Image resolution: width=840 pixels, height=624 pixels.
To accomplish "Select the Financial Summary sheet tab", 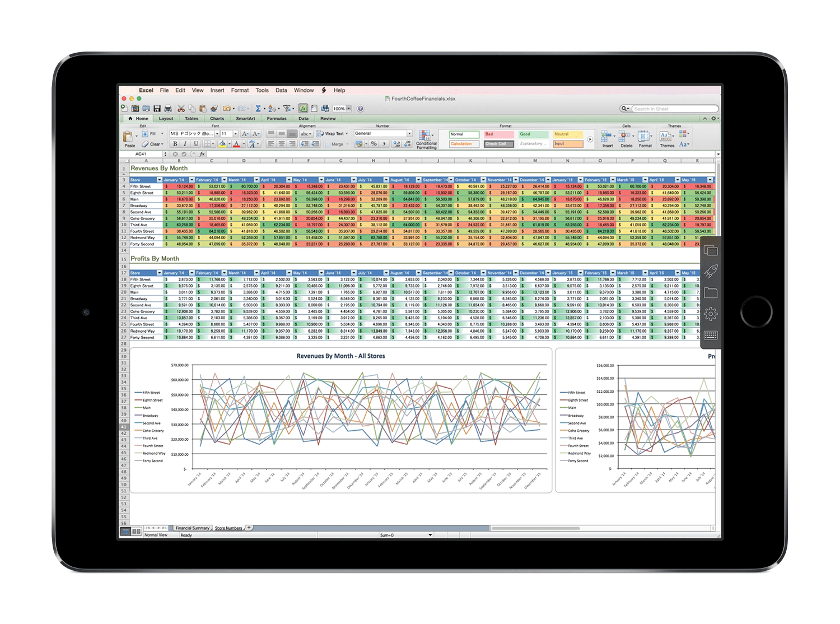I will [192, 528].
